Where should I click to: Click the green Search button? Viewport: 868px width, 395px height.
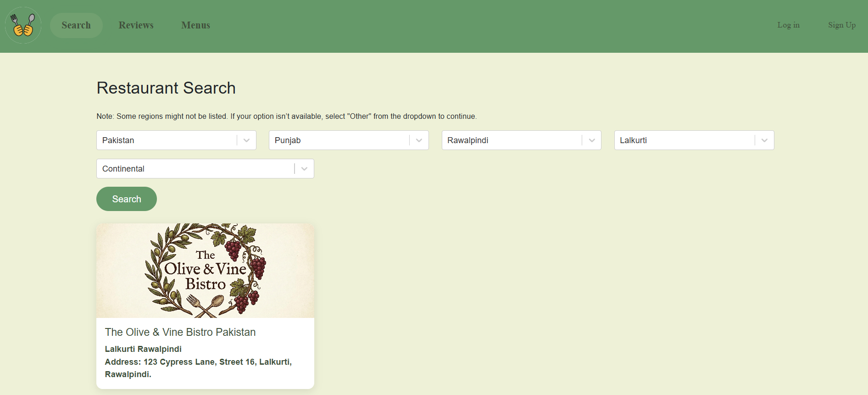click(127, 199)
